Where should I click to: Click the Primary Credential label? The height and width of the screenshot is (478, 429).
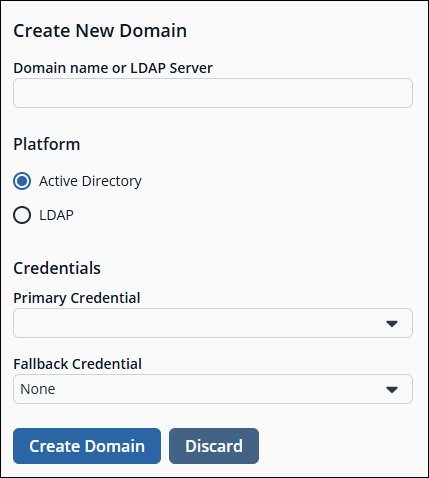[x=77, y=298]
